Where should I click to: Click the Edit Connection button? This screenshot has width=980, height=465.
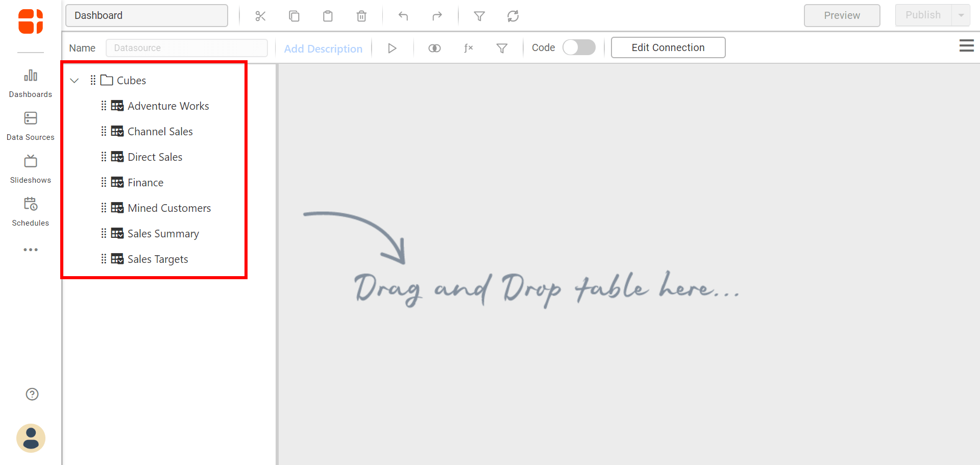point(668,47)
